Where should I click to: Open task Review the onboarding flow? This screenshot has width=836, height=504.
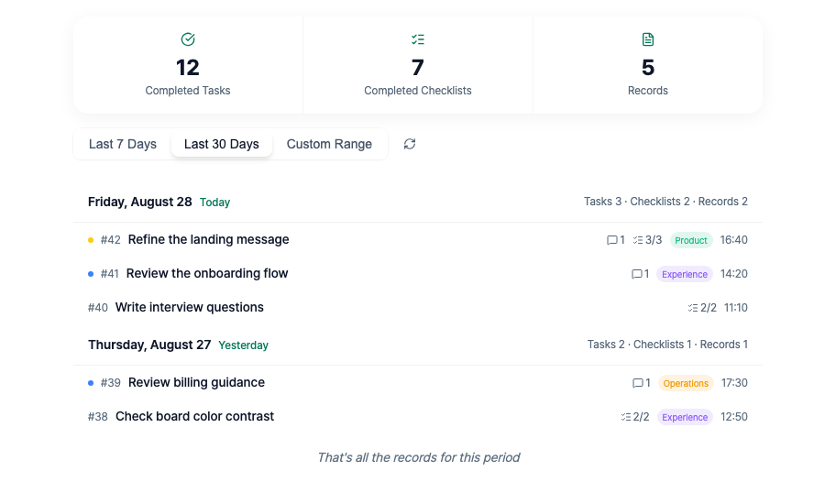[207, 273]
